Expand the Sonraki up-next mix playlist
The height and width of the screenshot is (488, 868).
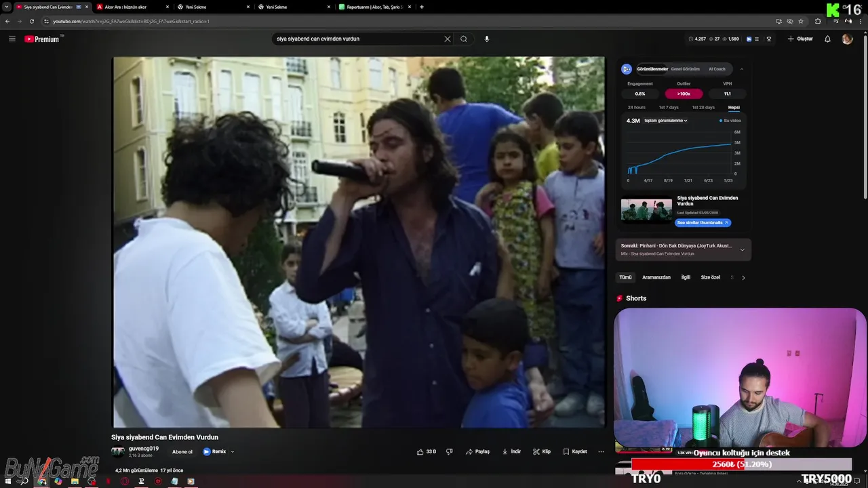point(742,249)
